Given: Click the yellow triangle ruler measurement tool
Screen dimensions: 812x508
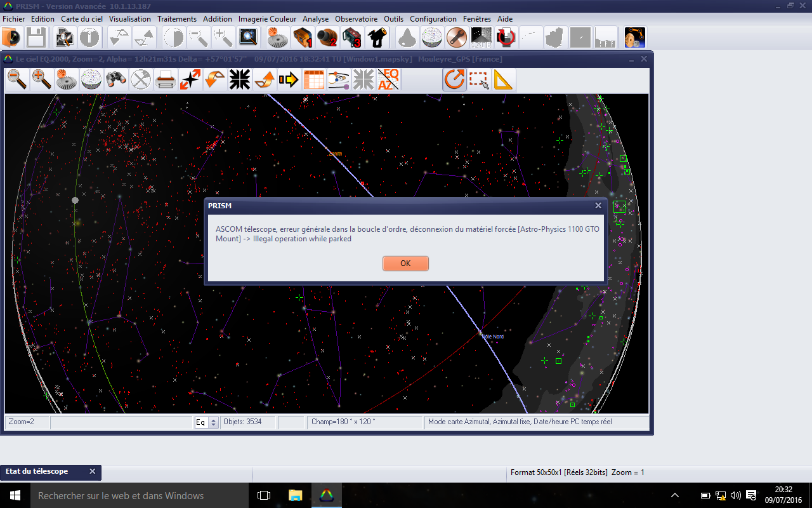Looking at the screenshot, I should (x=503, y=80).
